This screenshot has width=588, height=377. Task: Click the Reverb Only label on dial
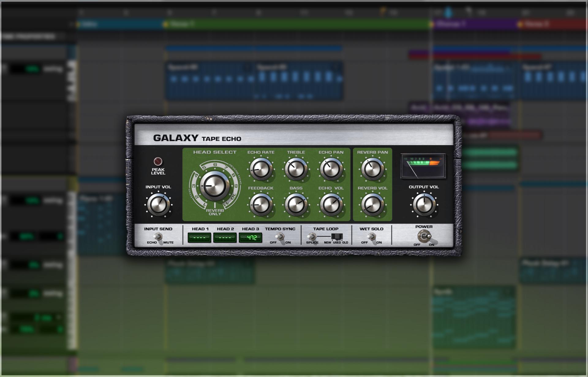pos(215,212)
